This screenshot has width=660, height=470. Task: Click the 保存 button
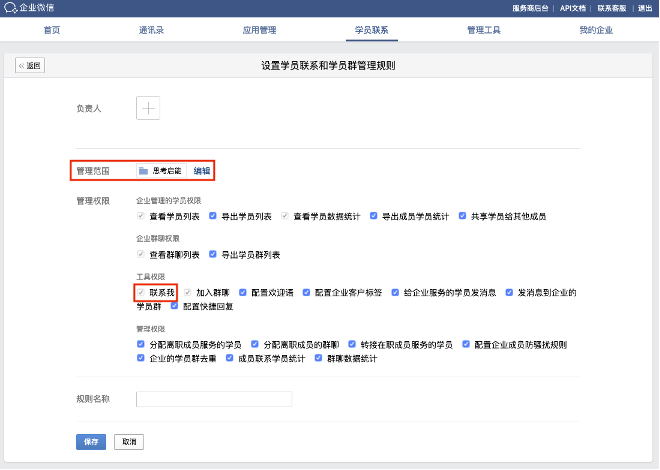tap(90, 441)
